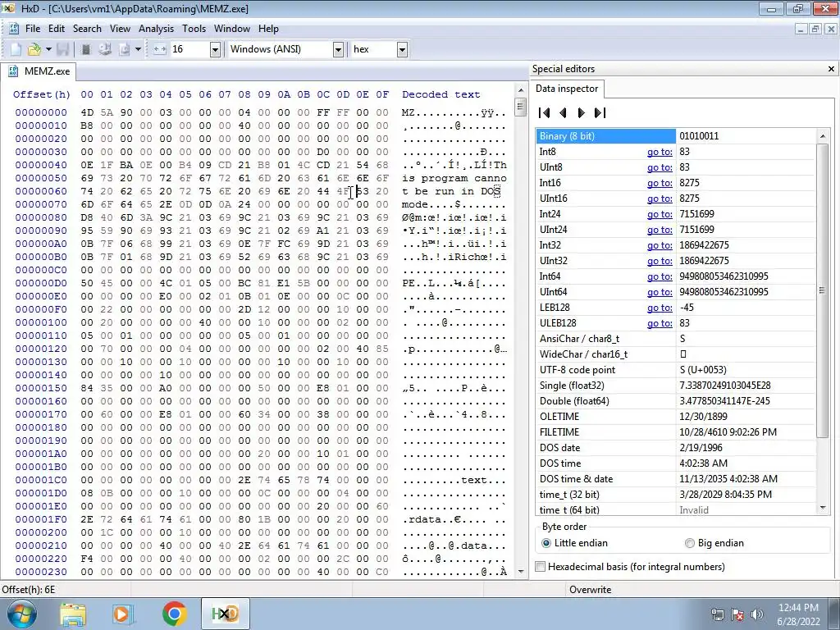Click the go to link for UInt16

click(660, 199)
